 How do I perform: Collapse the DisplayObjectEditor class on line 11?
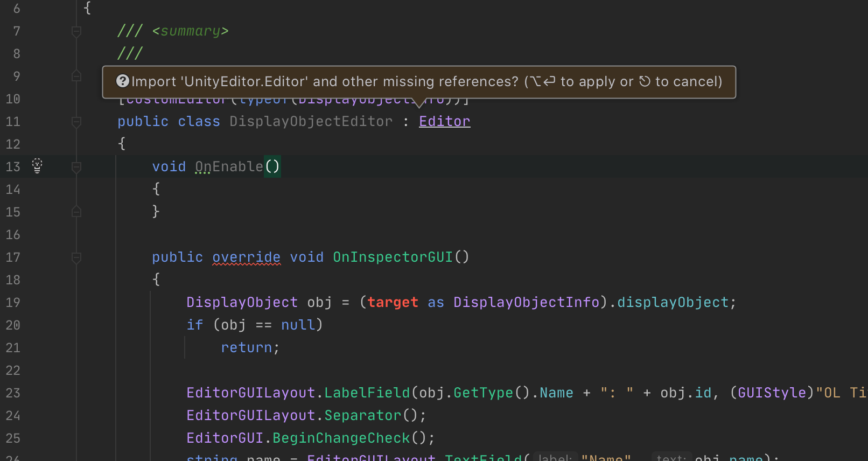pyautogui.click(x=76, y=122)
